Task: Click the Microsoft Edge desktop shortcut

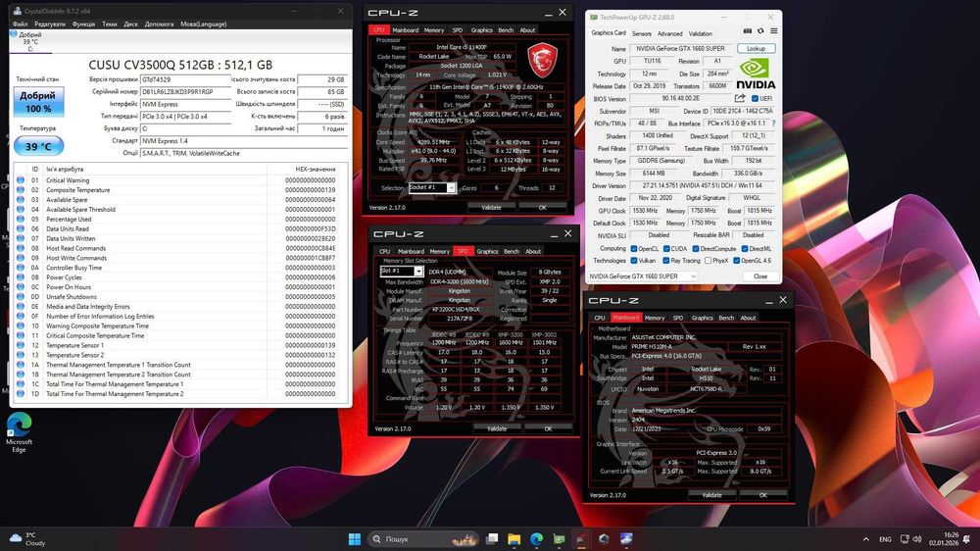Action: 19,432
